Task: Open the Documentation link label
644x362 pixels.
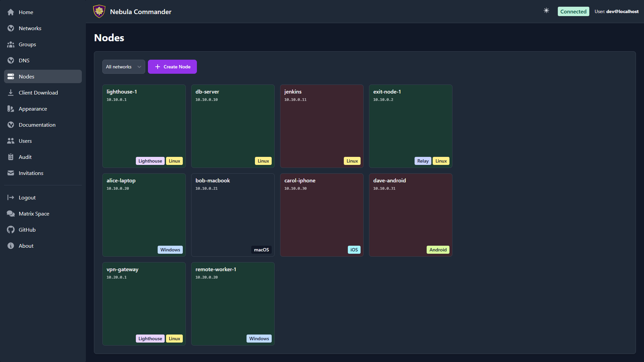Action: 37,125
